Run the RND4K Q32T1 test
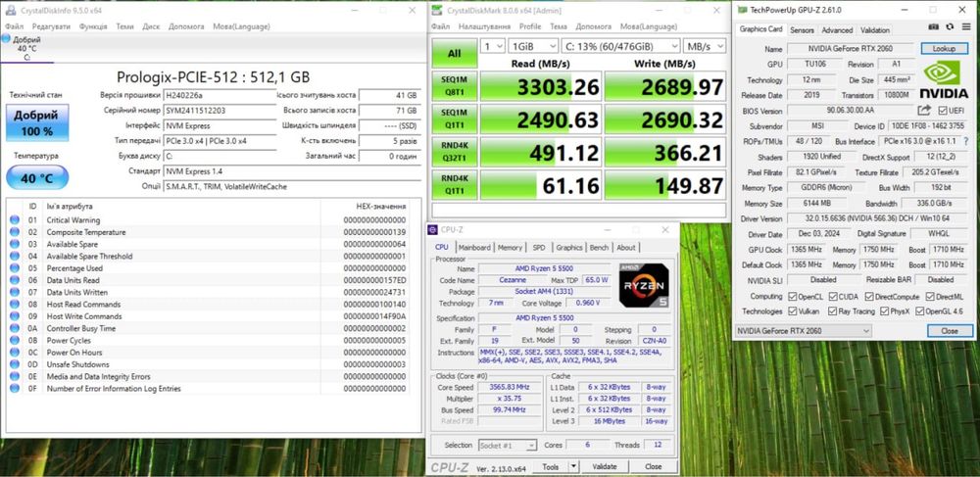 pyautogui.click(x=455, y=153)
